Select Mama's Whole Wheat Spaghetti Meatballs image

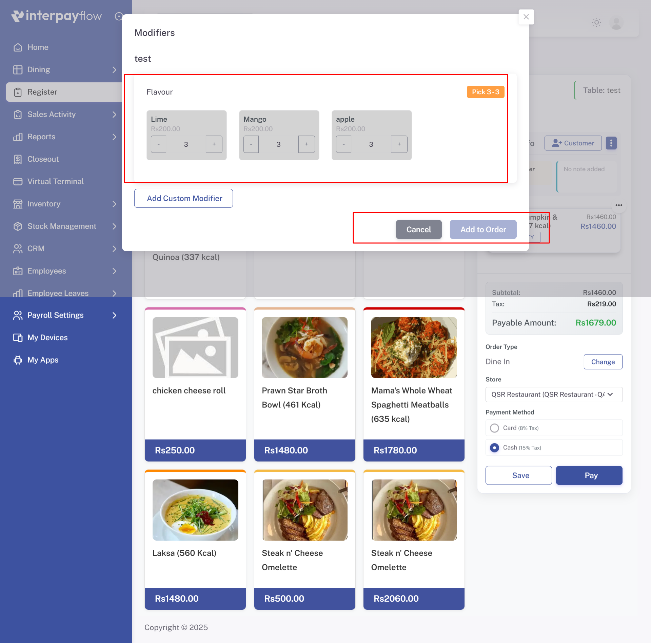click(x=414, y=348)
